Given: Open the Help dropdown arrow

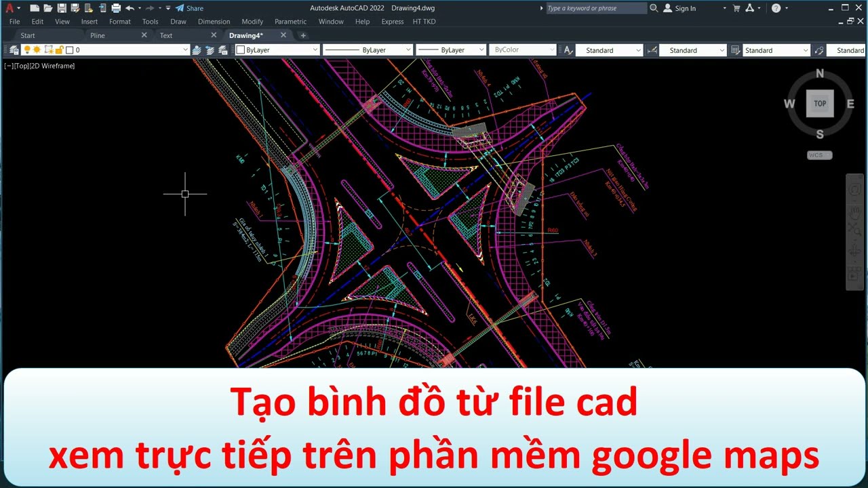Looking at the screenshot, I should point(787,8).
